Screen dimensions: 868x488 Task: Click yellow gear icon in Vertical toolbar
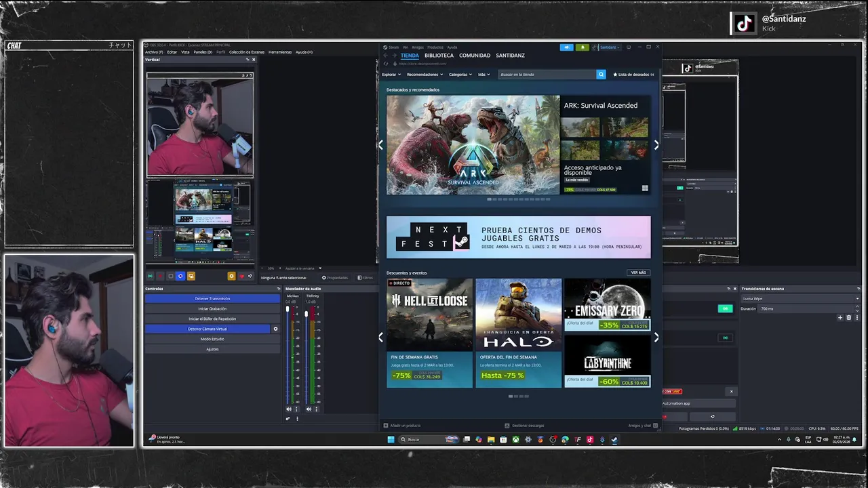(231, 276)
